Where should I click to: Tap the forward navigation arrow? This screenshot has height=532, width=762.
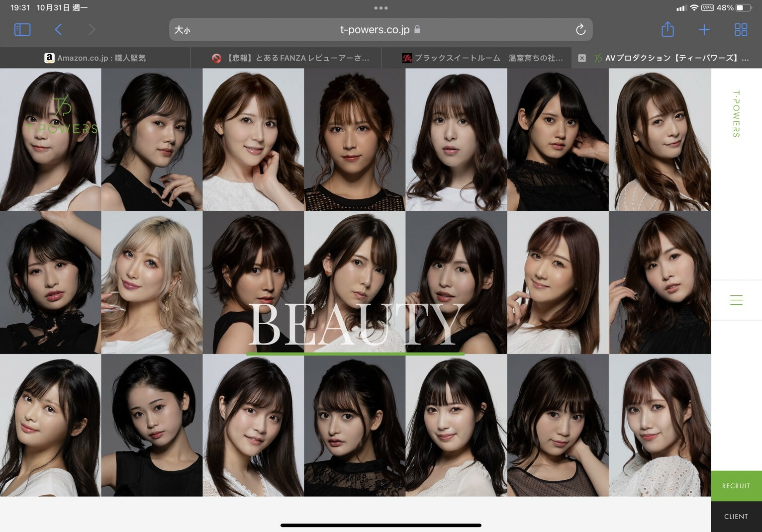click(x=92, y=30)
